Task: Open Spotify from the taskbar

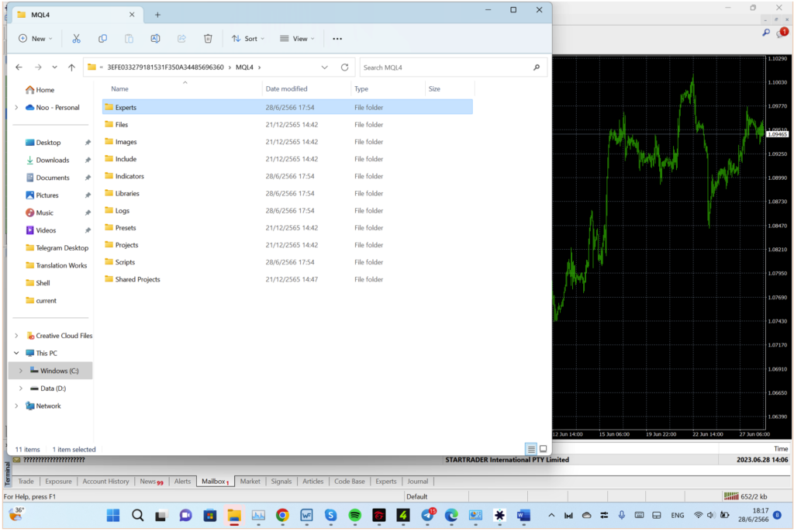Action: [354, 515]
